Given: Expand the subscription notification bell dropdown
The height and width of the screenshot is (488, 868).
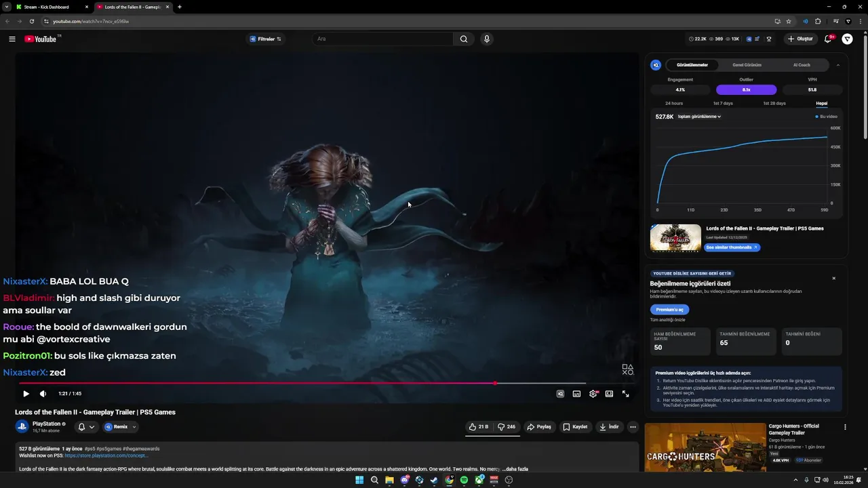Looking at the screenshot, I should tap(86, 427).
